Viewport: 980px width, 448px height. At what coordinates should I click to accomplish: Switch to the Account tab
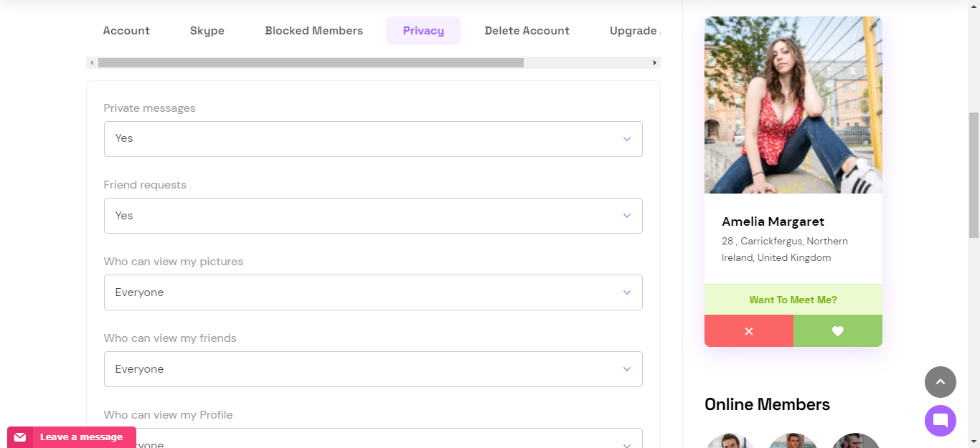point(126,31)
